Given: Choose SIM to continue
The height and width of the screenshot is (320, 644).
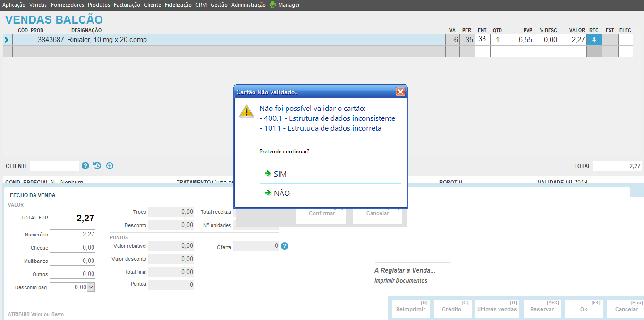Looking at the screenshot, I should 280,174.
